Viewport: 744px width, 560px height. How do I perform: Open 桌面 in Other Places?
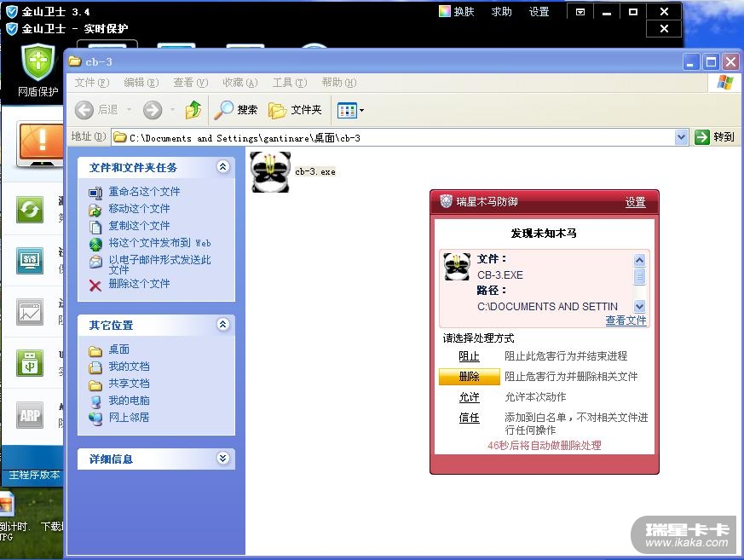(x=118, y=349)
